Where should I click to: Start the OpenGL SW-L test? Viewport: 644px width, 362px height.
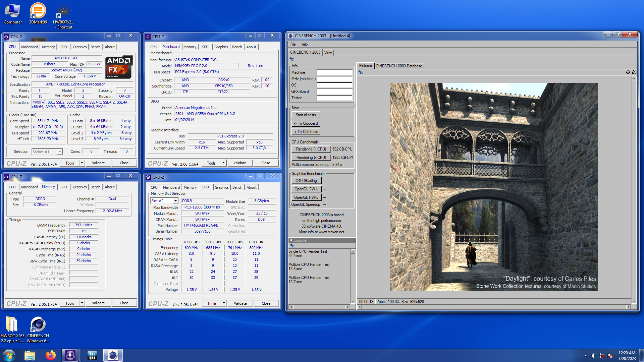(306, 189)
